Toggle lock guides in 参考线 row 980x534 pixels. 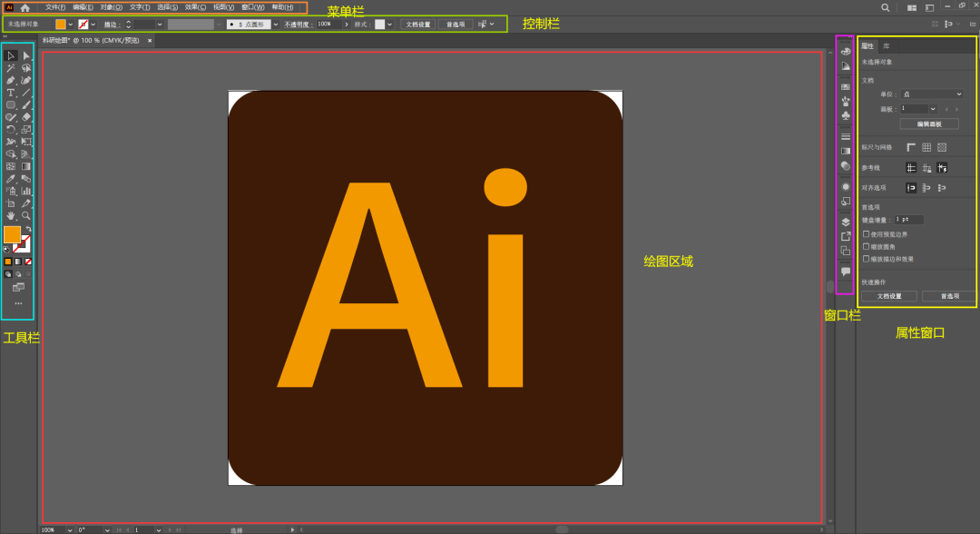point(926,168)
